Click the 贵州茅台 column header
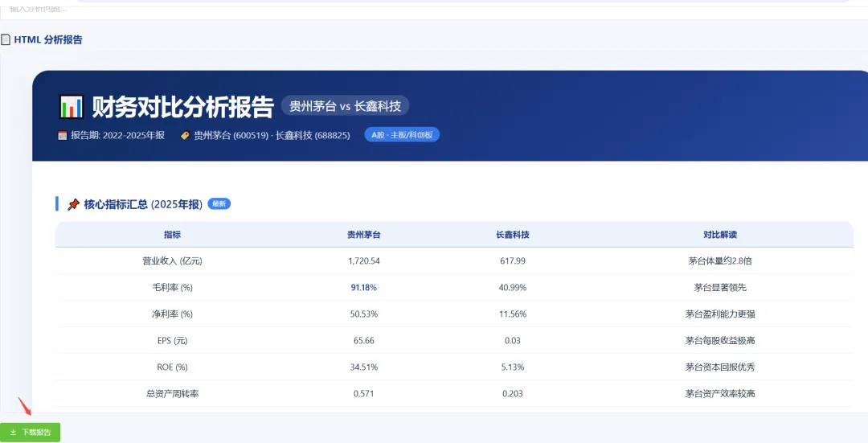The width and height of the screenshot is (868, 443). tap(364, 235)
